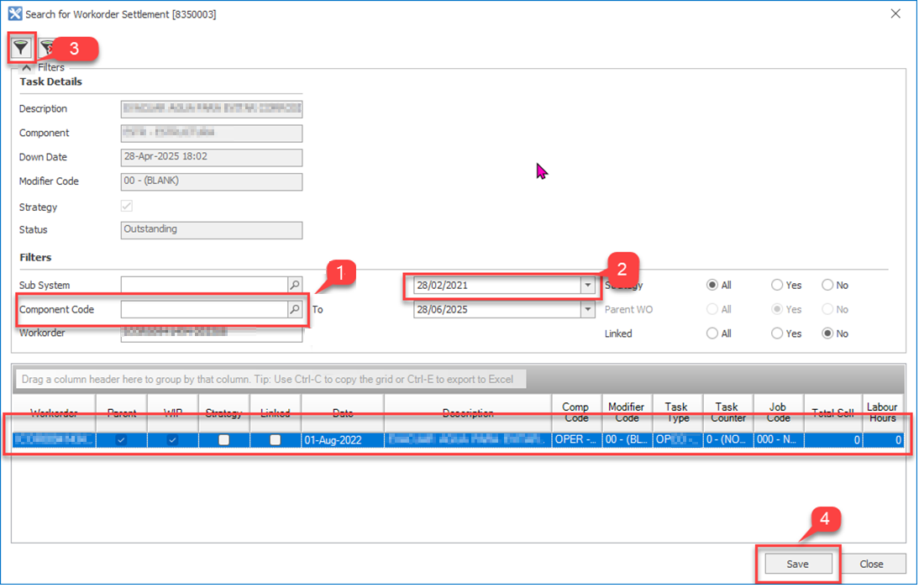Apply filters with the funnel icon

(21, 48)
